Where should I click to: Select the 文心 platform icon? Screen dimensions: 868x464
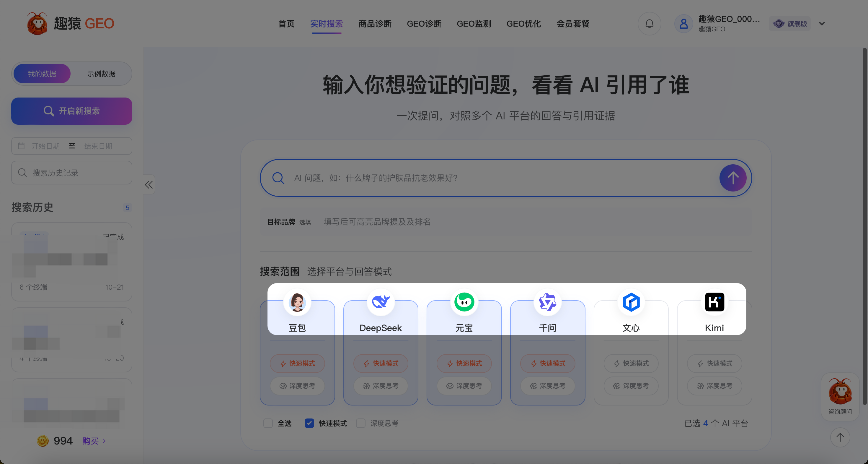(x=631, y=302)
